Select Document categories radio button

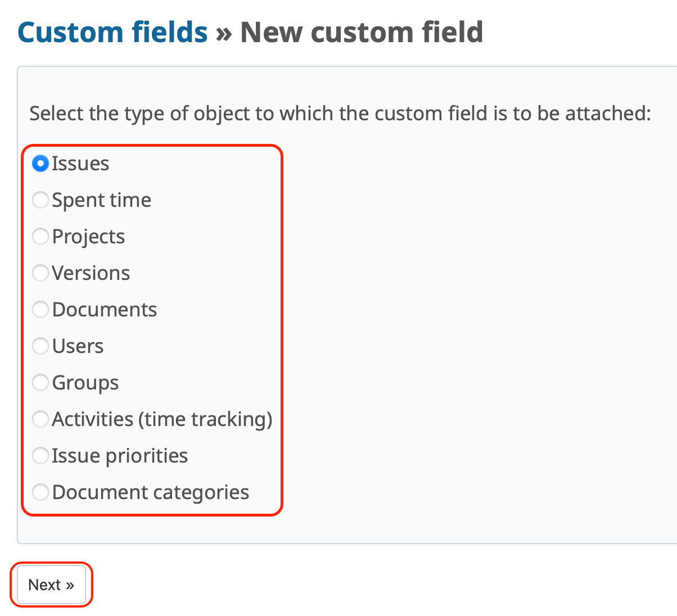coord(40,492)
